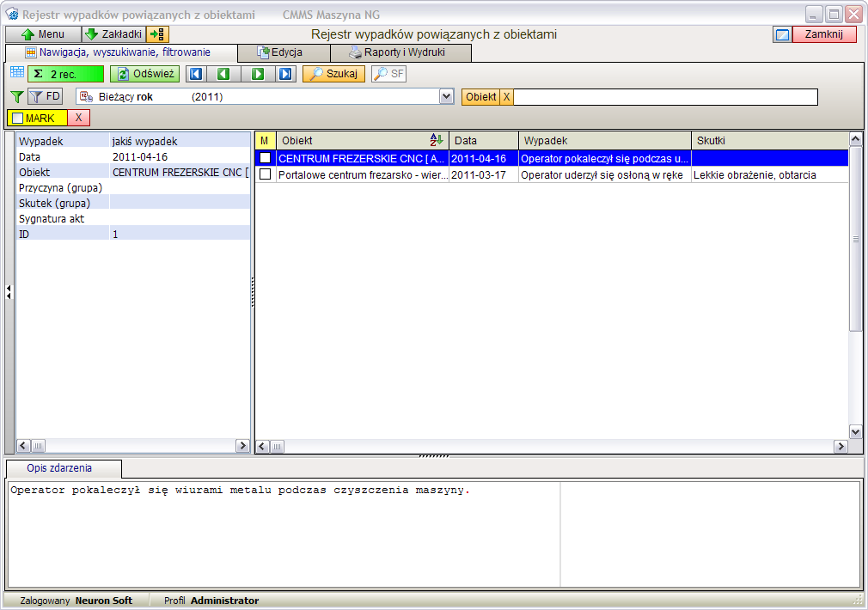This screenshot has width=868, height=610.
Task: Click grid vertical scrollbar thumb
Action: point(855,239)
